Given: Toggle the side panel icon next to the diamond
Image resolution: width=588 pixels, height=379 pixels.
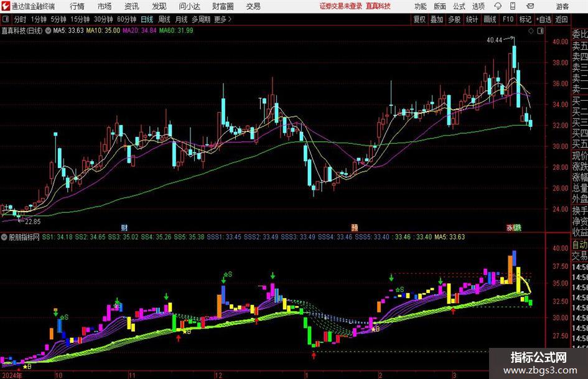Looking at the screenshot, I should point(540,31).
